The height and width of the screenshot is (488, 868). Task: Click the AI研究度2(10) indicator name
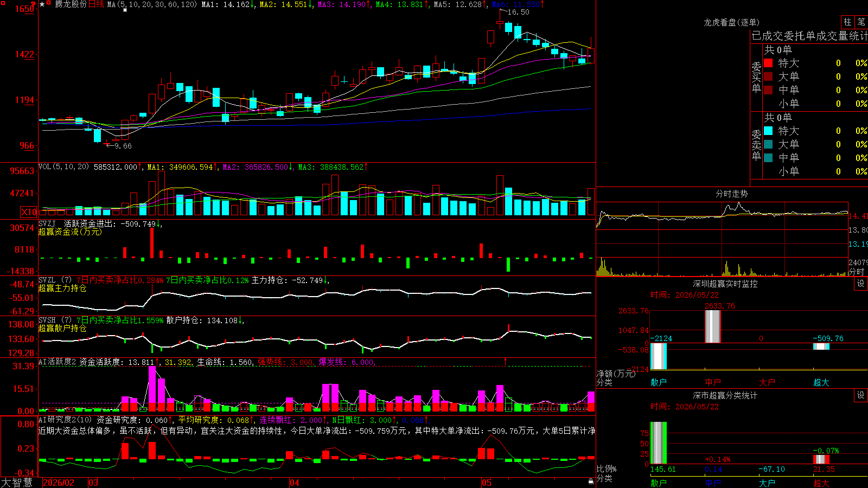click(x=65, y=420)
